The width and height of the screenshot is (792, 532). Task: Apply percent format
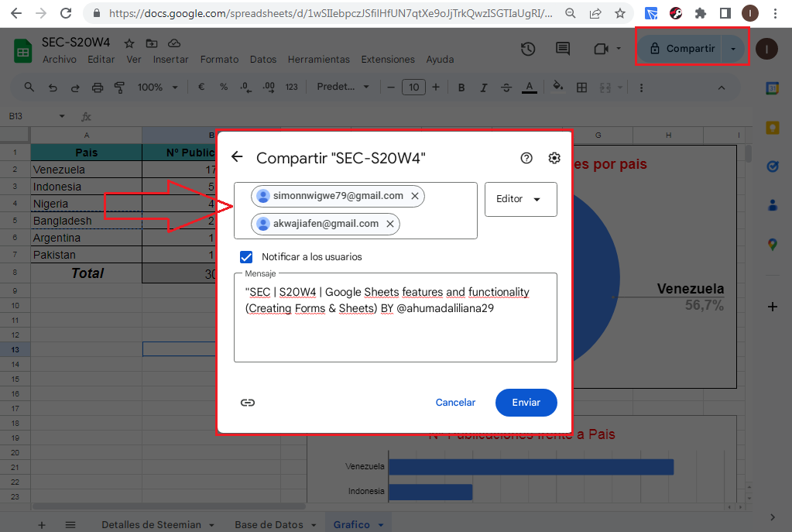tap(224, 87)
